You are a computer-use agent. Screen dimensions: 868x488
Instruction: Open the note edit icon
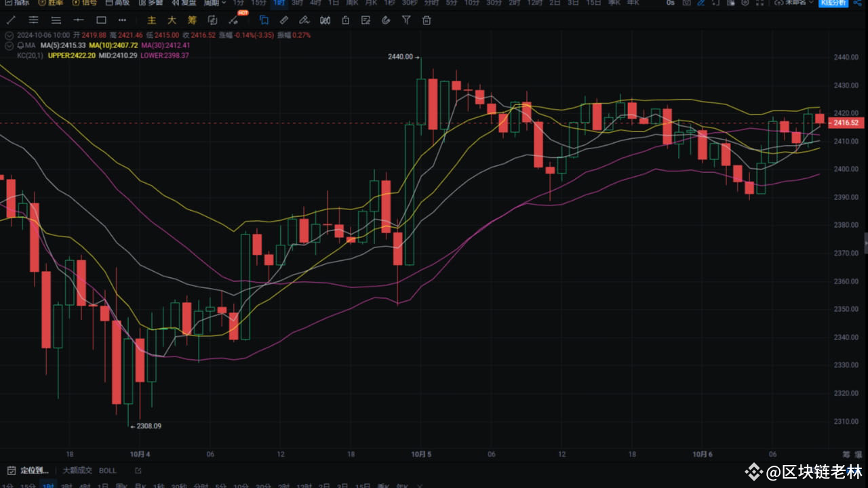(x=366, y=20)
